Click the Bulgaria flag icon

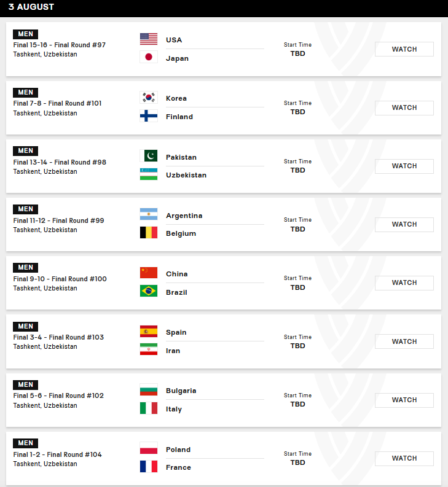pyautogui.click(x=149, y=390)
